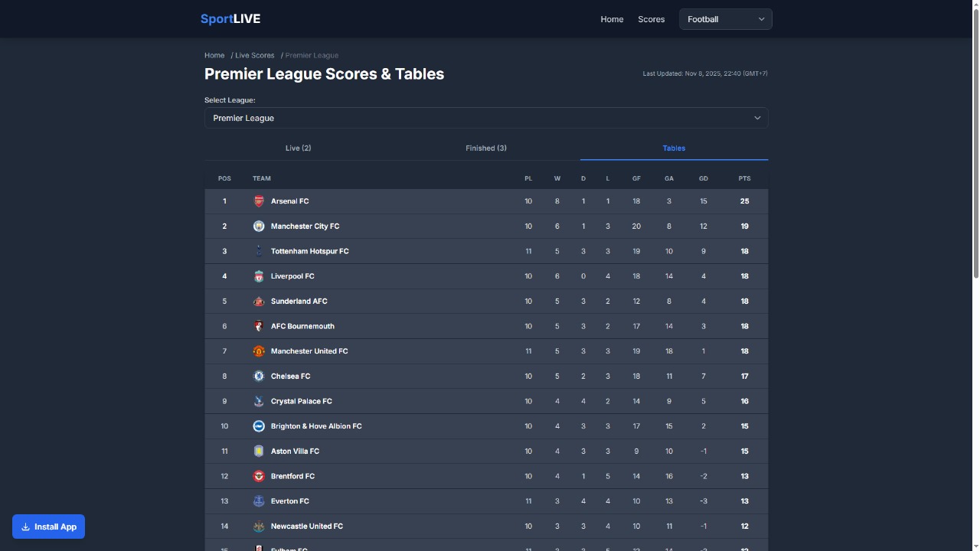Click the Brentford FC crest icon
Image resolution: width=980 pixels, height=551 pixels.
(x=259, y=476)
